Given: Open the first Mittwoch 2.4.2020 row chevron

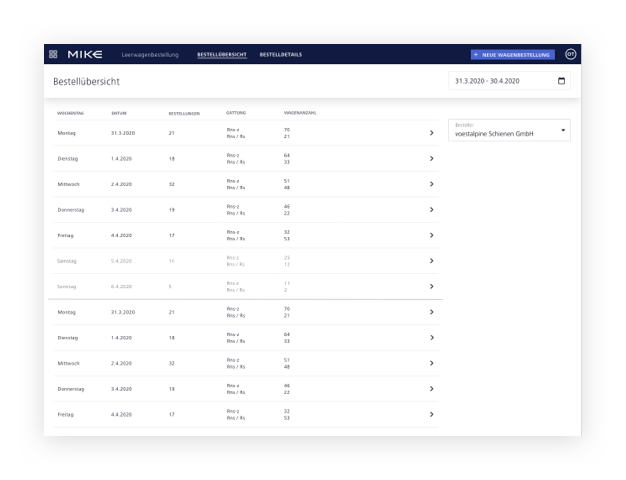Looking at the screenshot, I should [431, 184].
